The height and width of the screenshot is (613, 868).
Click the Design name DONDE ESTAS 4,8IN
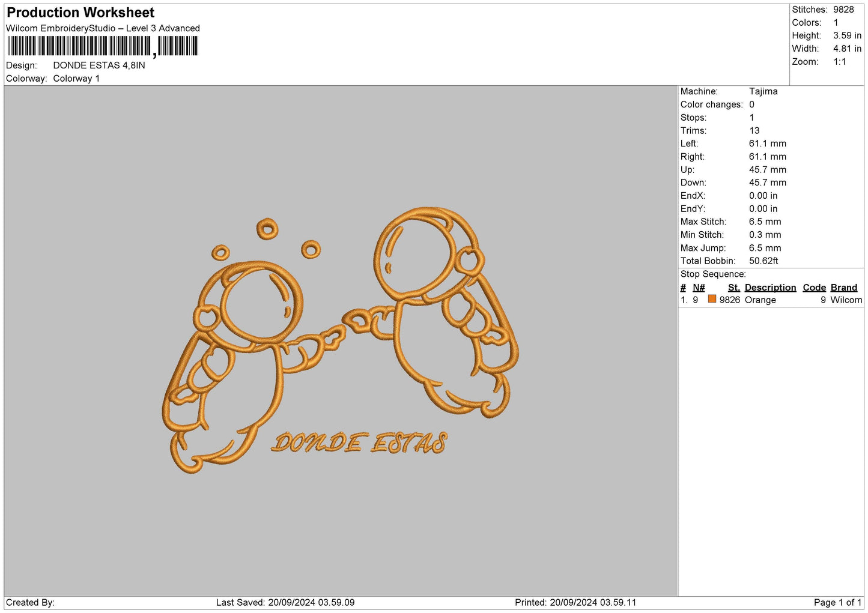(99, 65)
